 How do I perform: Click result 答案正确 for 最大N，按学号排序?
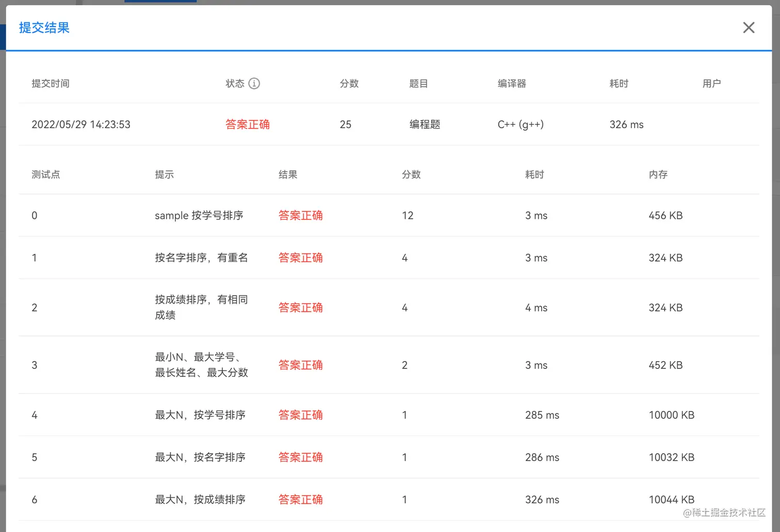301,415
